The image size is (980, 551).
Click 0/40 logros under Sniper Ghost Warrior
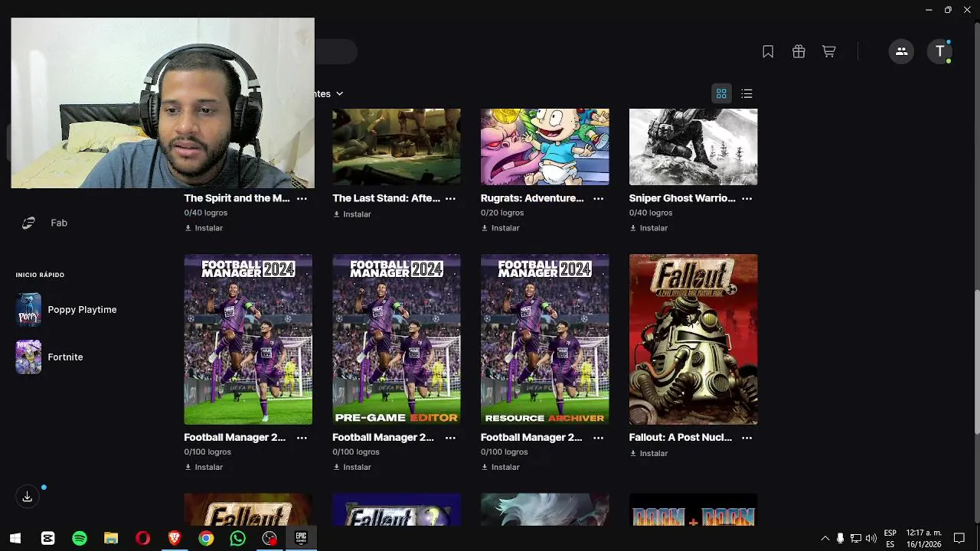pos(651,213)
